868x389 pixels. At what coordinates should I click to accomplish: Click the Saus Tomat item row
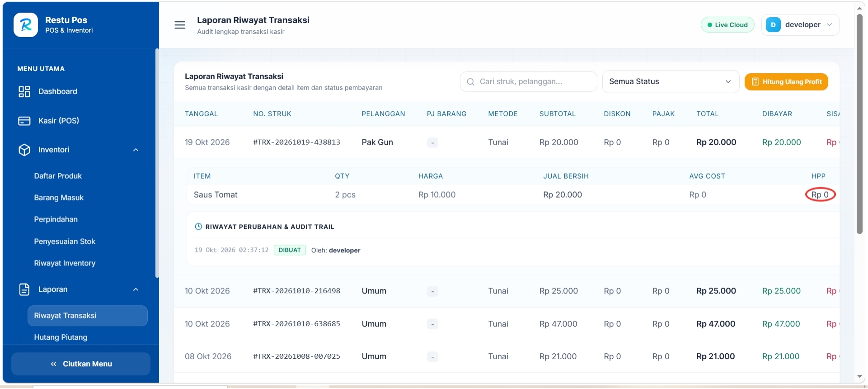pos(513,195)
